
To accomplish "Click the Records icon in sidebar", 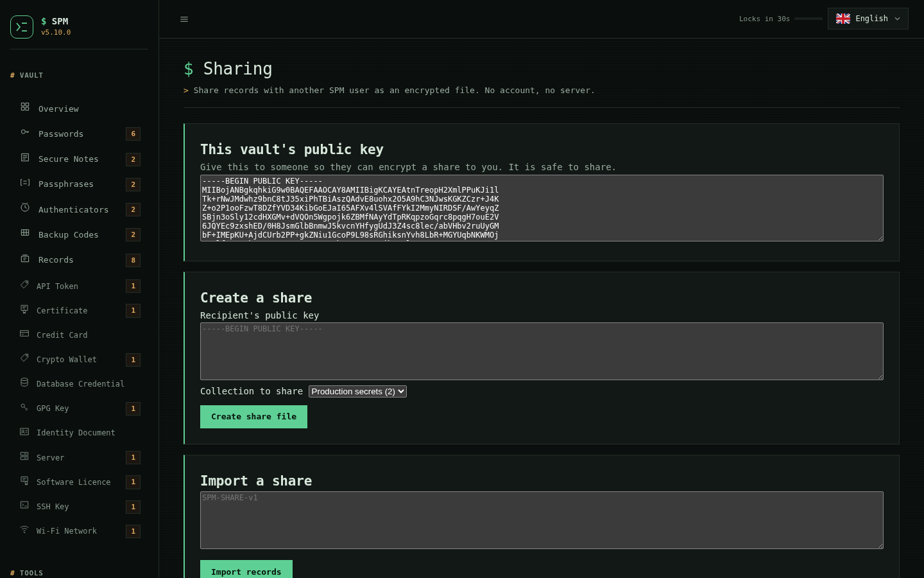I will [x=25, y=258].
